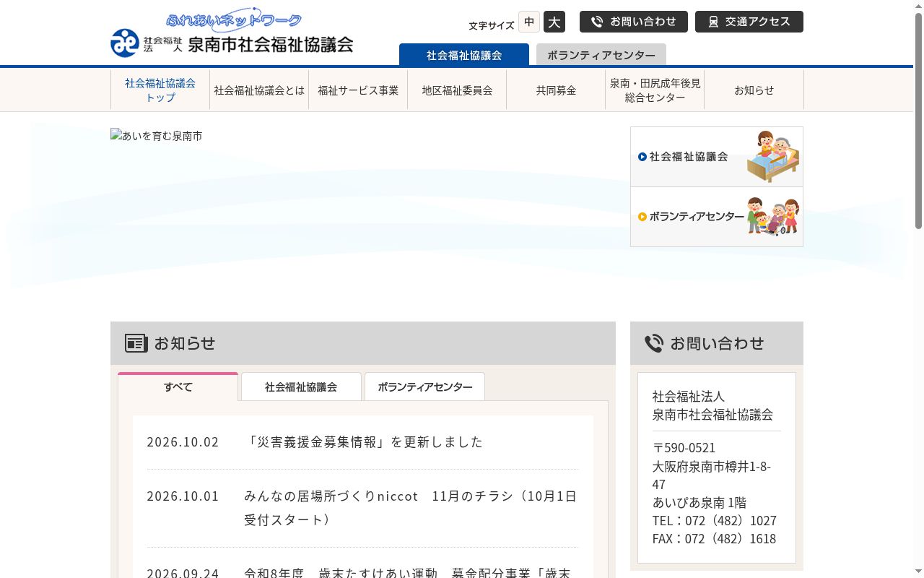Set text size to 大

coord(554,22)
